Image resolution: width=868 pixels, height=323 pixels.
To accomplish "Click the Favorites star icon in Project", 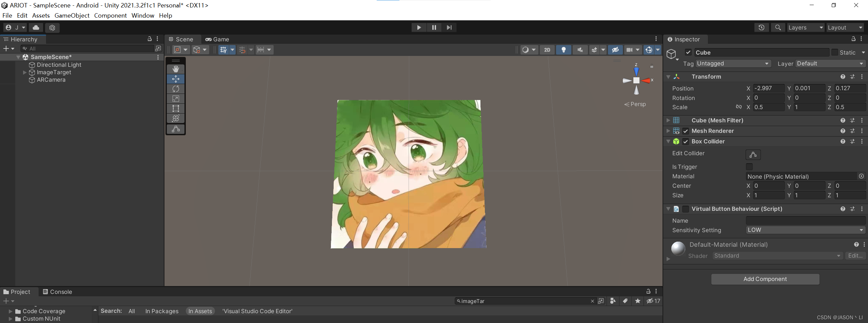I will point(638,301).
